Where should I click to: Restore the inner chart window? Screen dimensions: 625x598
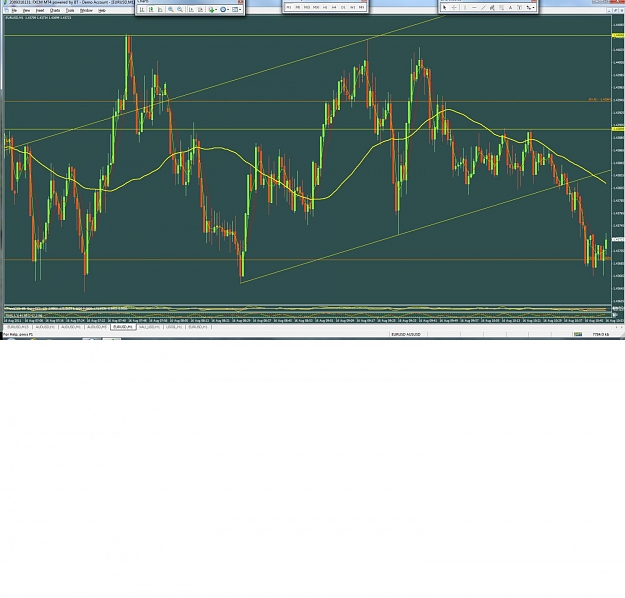[615, 11]
